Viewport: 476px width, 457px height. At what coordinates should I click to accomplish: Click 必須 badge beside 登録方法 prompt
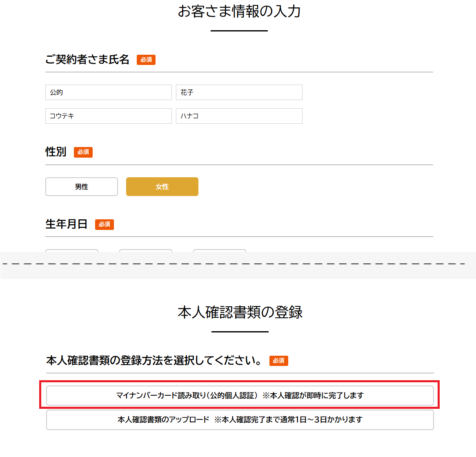pyautogui.click(x=279, y=361)
